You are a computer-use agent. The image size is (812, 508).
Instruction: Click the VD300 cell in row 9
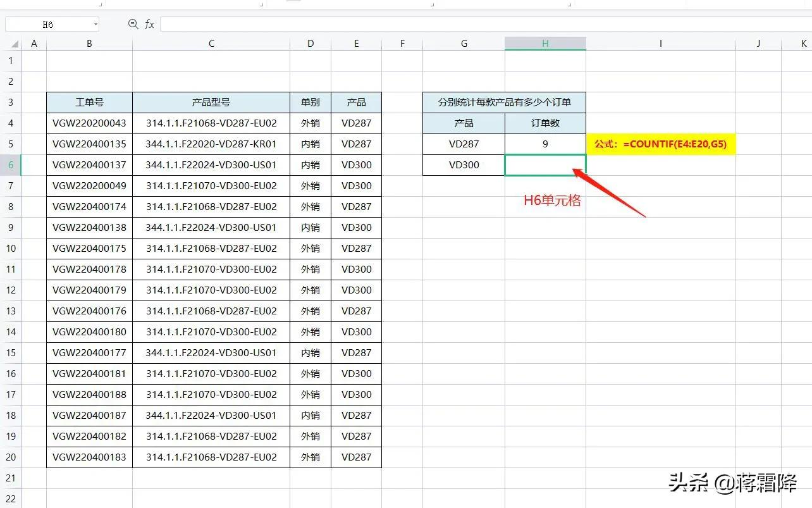point(357,228)
